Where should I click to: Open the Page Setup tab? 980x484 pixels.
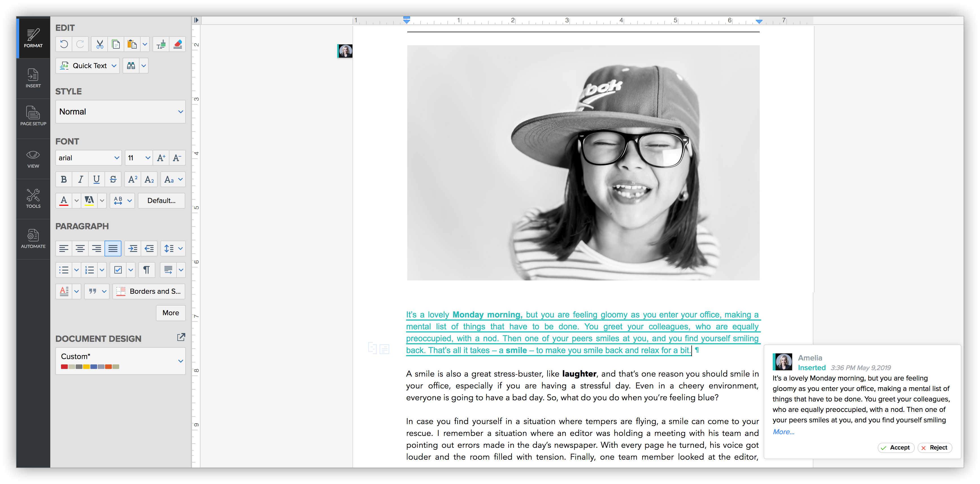[33, 116]
